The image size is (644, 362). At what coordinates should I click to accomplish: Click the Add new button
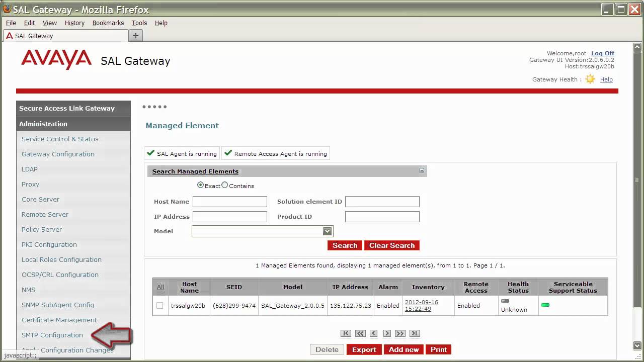pyautogui.click(x=404, y=349)
